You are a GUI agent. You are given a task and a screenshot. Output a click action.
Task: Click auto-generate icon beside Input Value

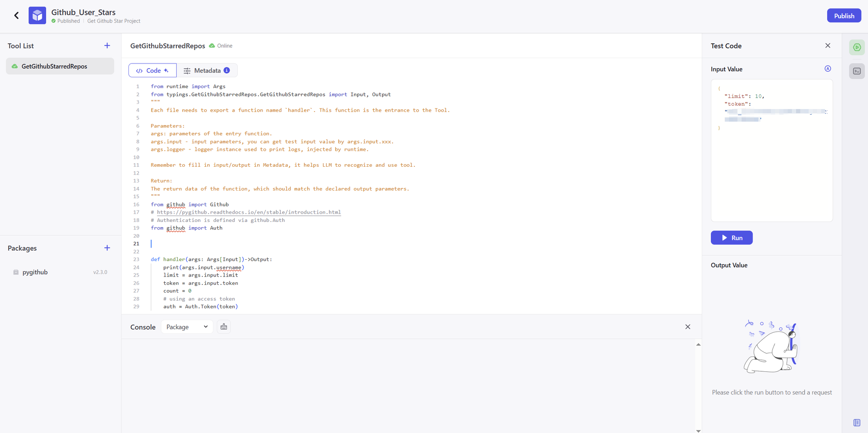[828, 69]
